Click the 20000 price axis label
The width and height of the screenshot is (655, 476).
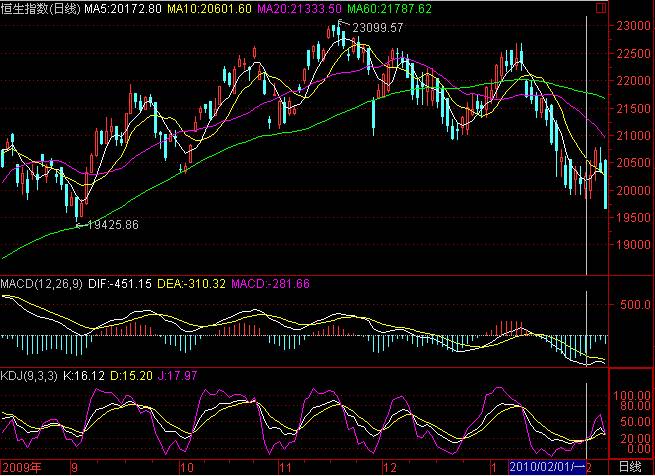(633, 190)
